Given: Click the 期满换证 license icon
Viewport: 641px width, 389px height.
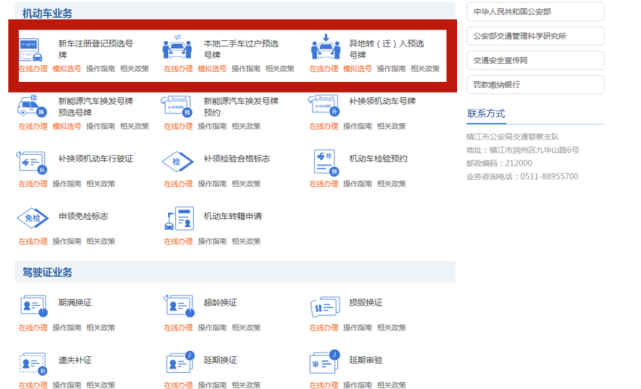Looking at the screenshot, I should click(x=34, y=306).
